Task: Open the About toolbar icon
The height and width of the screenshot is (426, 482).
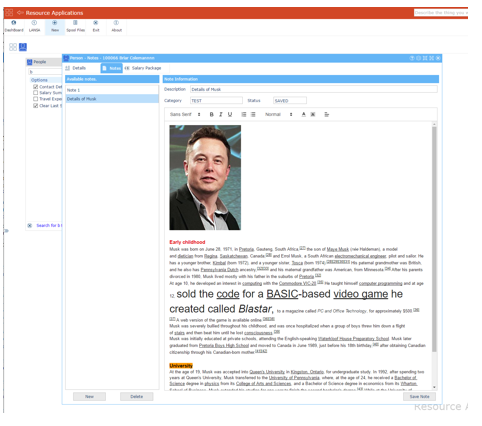Action: 116,26
